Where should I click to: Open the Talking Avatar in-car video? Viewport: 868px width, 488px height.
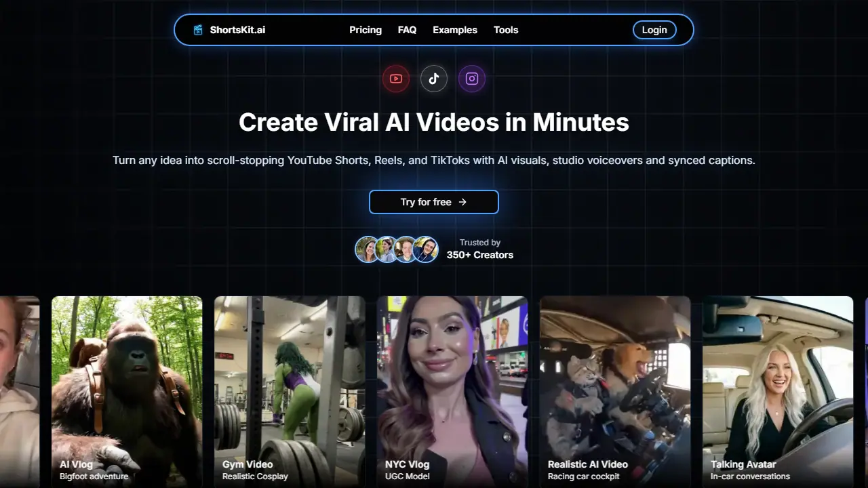point(778,392)
